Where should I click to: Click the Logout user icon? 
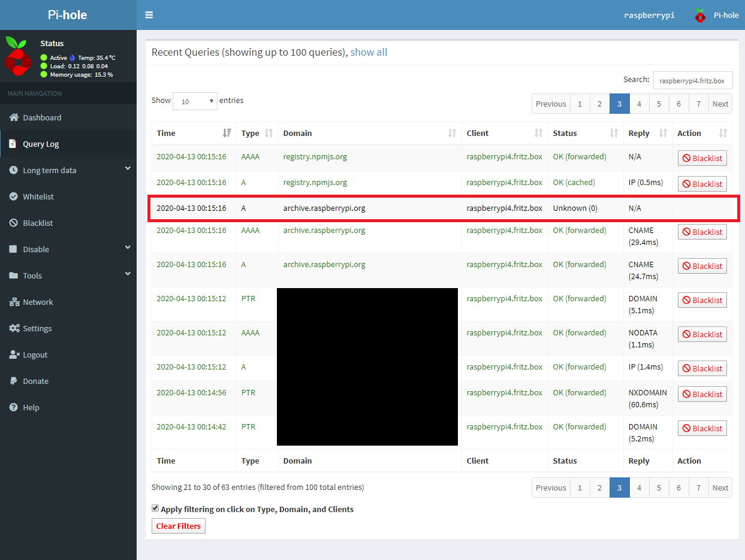pos(14,355)
